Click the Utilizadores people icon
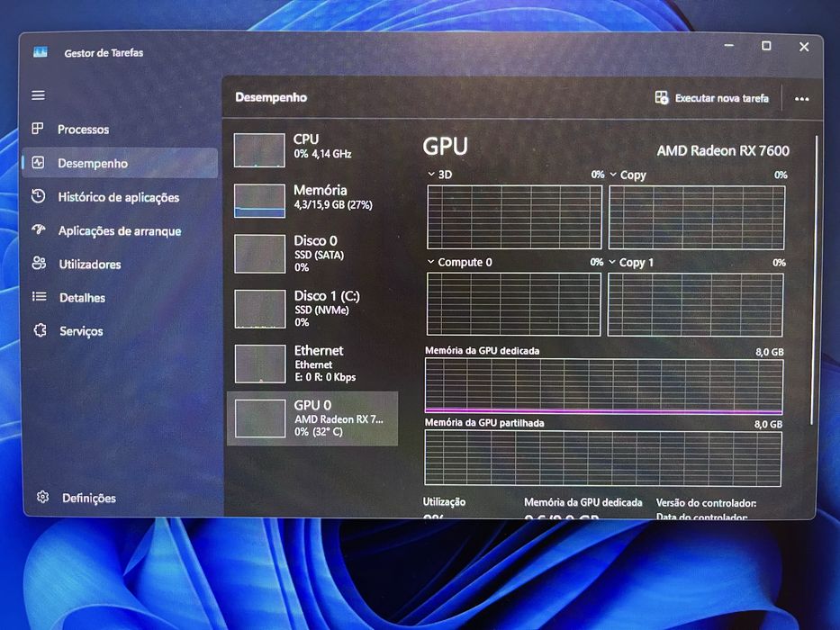 pos(39,263)
